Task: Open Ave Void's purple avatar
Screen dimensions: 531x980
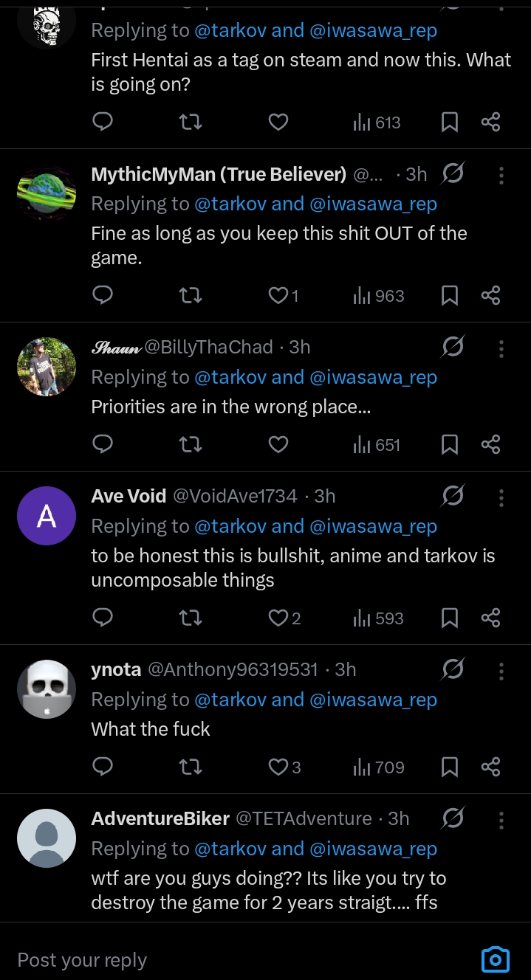Action: pyautogui.click(x=47, y=516)
